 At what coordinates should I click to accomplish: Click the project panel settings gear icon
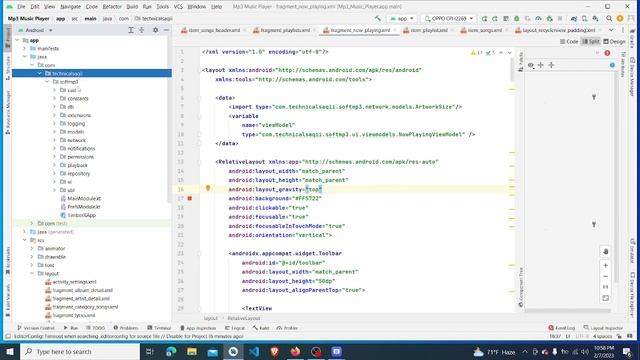[x=156, y=30]
